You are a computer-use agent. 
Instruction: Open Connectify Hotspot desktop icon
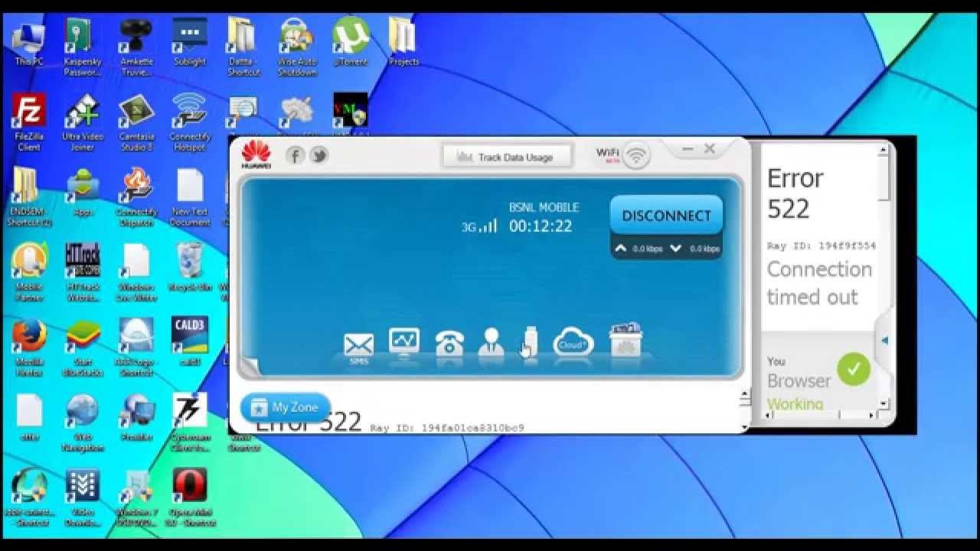[x=190, y=122]
